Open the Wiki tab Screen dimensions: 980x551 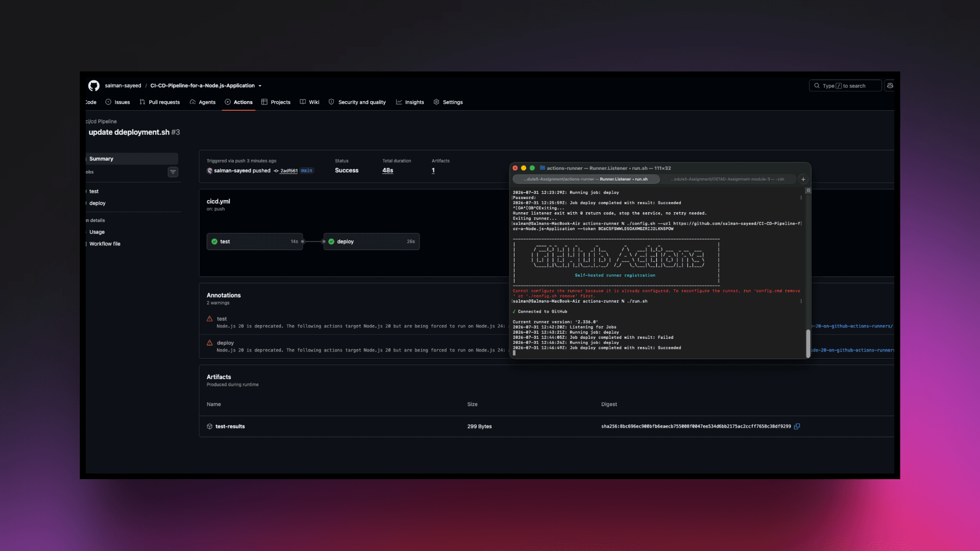pyautogui.click(x=310, y=102)
